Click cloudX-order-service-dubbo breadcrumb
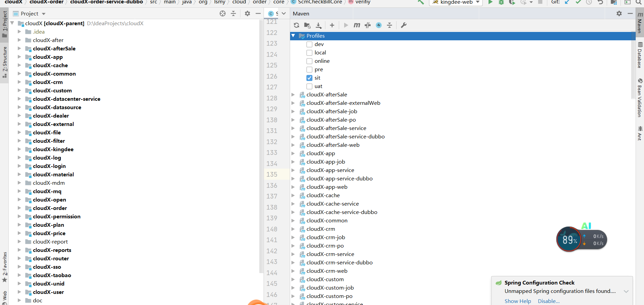 click(106, 2)
